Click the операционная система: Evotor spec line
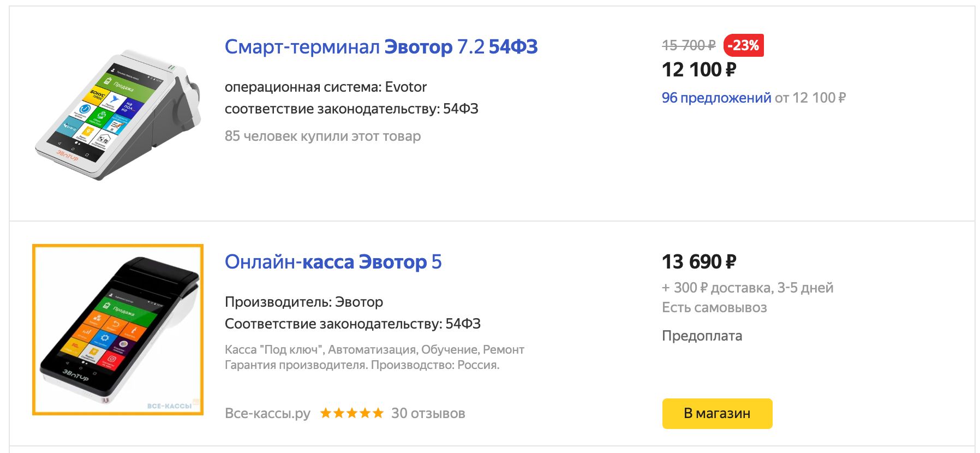Image resolution: width=980 pixels, height=453 pixels. click(x=325, y=87)
